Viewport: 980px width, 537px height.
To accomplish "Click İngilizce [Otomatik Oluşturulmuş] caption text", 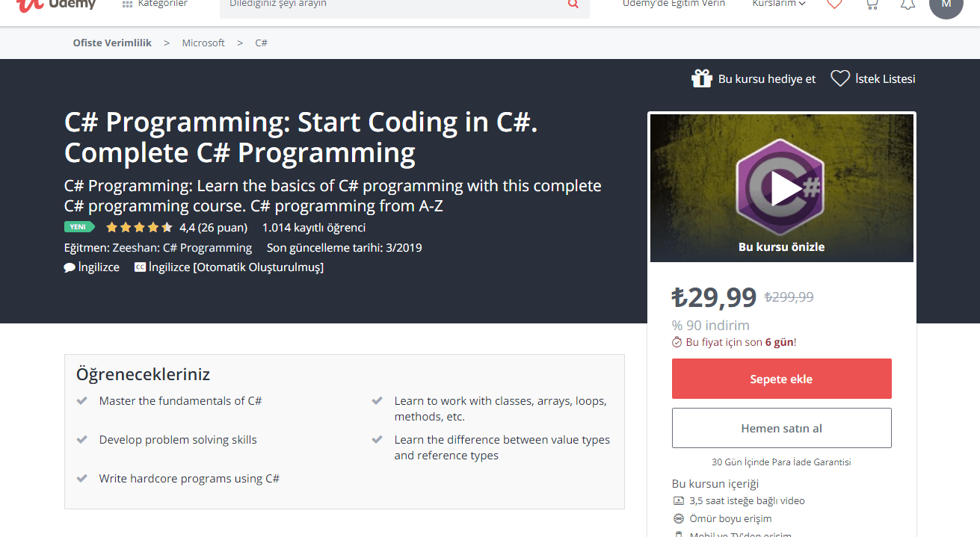I will 236,267.
